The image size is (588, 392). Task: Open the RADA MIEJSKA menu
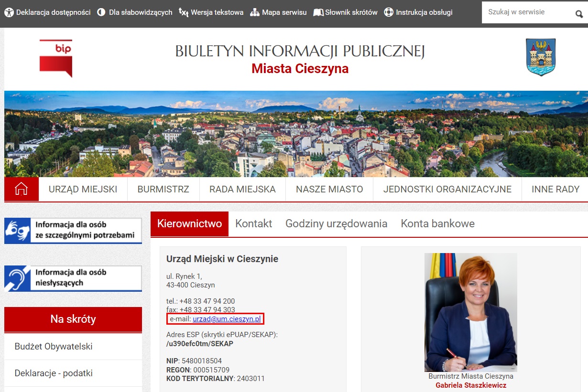click(x=242, y=189)
